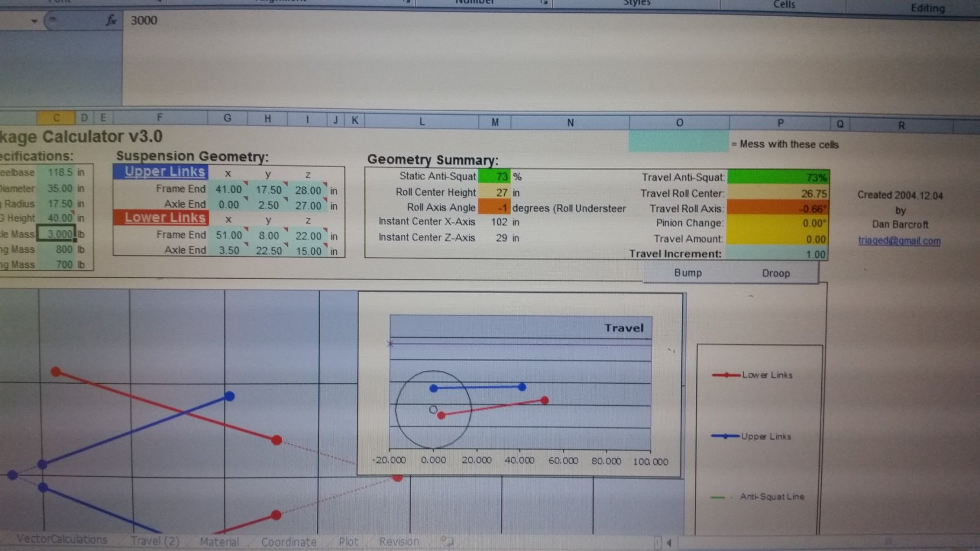Open the triaged@gmail.com email link
980x551 pixels.
[x=899, y=241]
